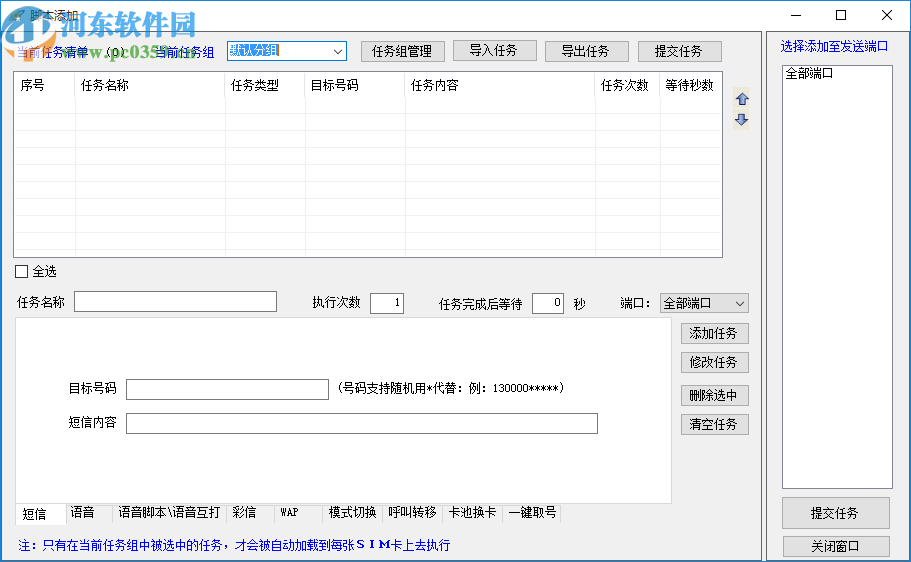Image resolution: width=911 pixels, height=562 pixels.
Task: Click the top 提交任务 button
Action: [679, 51]
